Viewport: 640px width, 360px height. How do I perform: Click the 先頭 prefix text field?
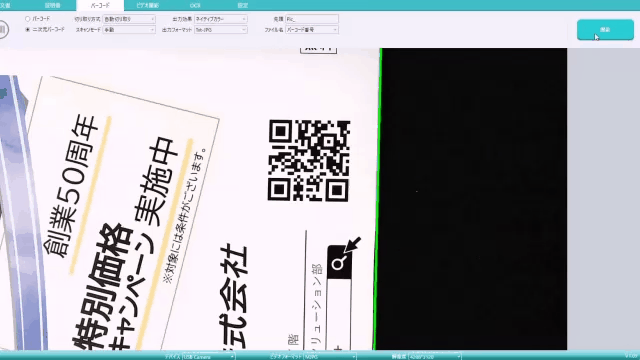(312, 19)
